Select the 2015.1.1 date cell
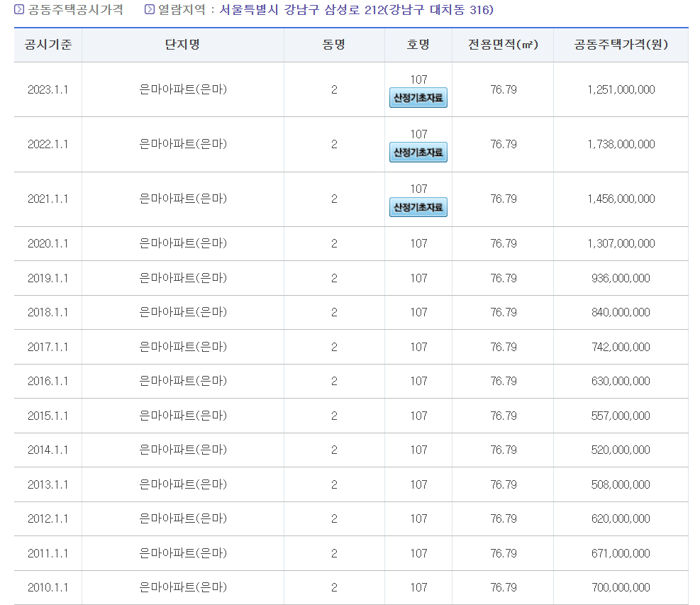 [47, 416]
